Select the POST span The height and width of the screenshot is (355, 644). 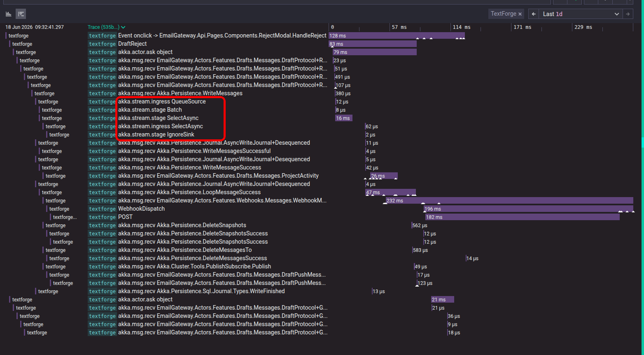[125, 217]
